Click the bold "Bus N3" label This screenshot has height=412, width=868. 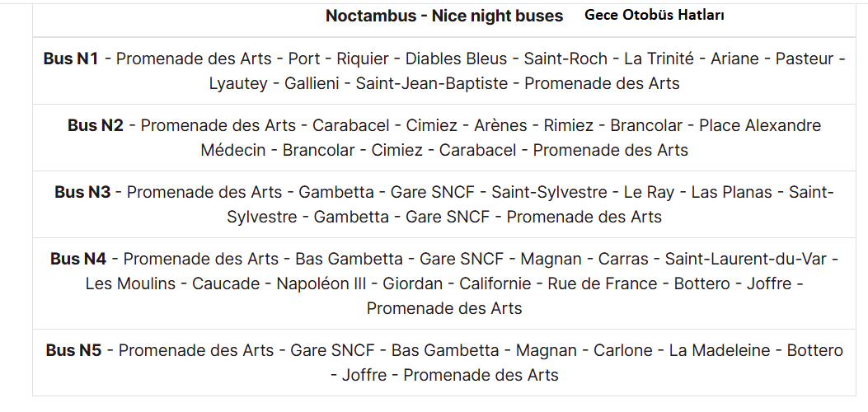(82, 192)
